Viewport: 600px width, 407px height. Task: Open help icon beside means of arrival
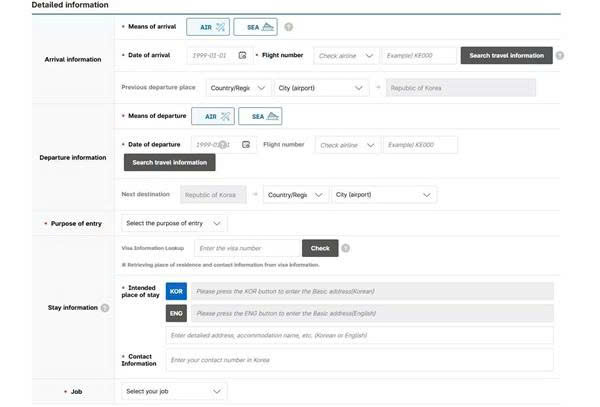click(x=289, y=27)
